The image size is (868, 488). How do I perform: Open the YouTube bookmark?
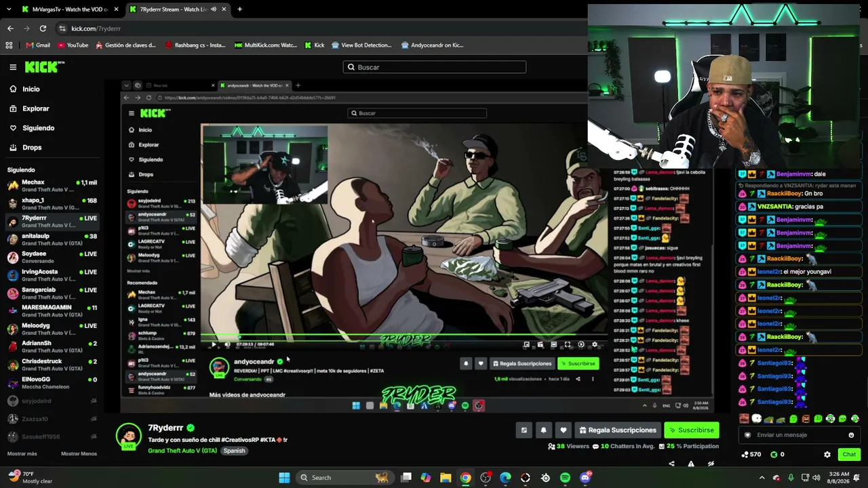[x=73, y=45]
